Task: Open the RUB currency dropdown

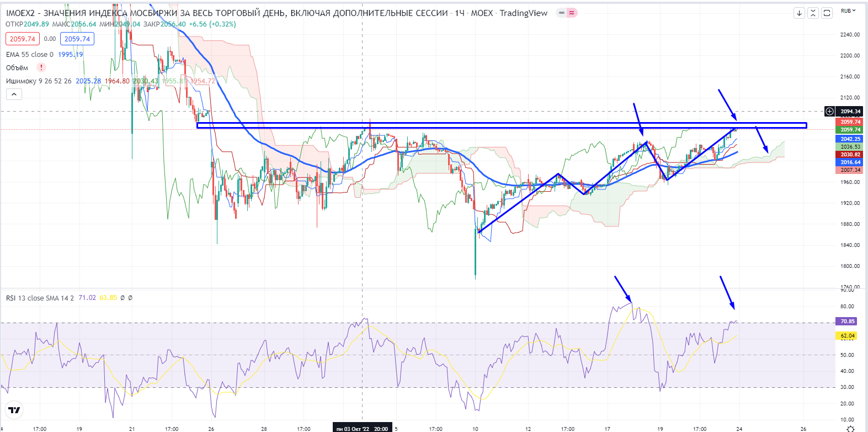Action: (848, 10)
